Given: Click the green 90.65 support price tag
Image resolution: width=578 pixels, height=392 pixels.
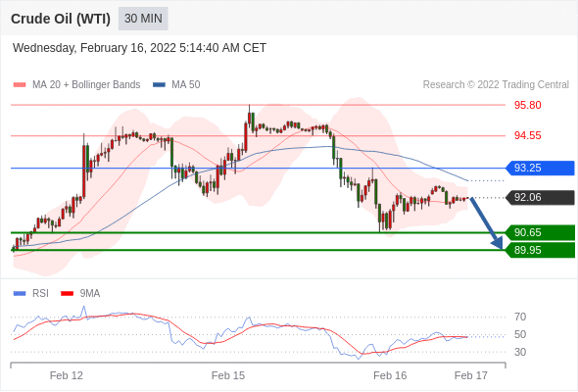Looking at the screenshot, I should click(x=540, y=232).
